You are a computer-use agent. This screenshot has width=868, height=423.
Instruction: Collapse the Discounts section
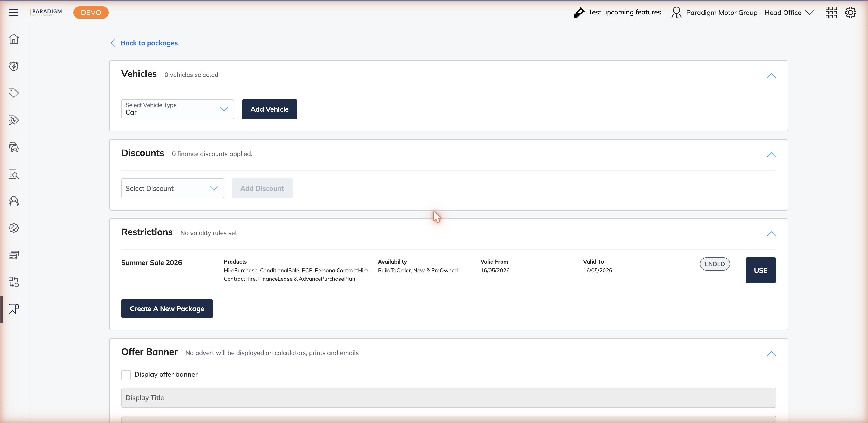(771, 155)
